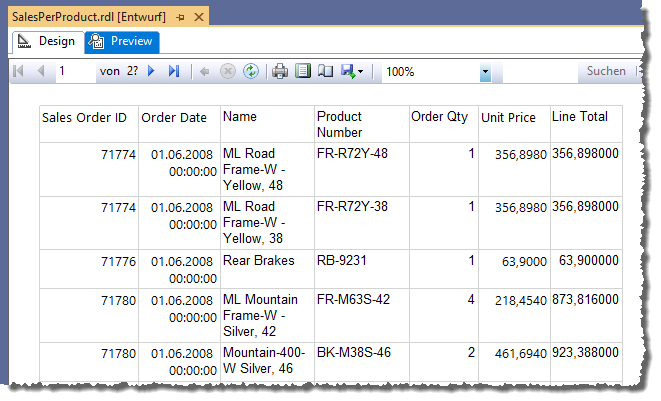Viewport: 661px width, 401px height.
Task: Click the Suchen search button
Action: coord(605,72)
